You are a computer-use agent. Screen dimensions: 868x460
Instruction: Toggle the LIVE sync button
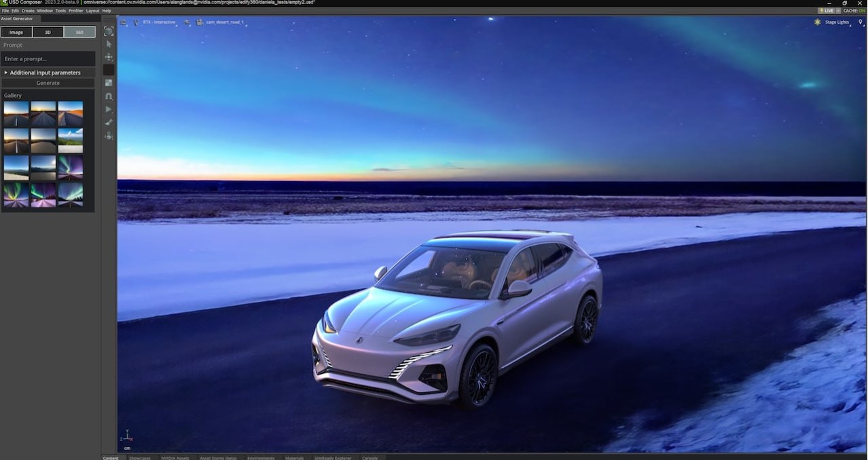827,11
